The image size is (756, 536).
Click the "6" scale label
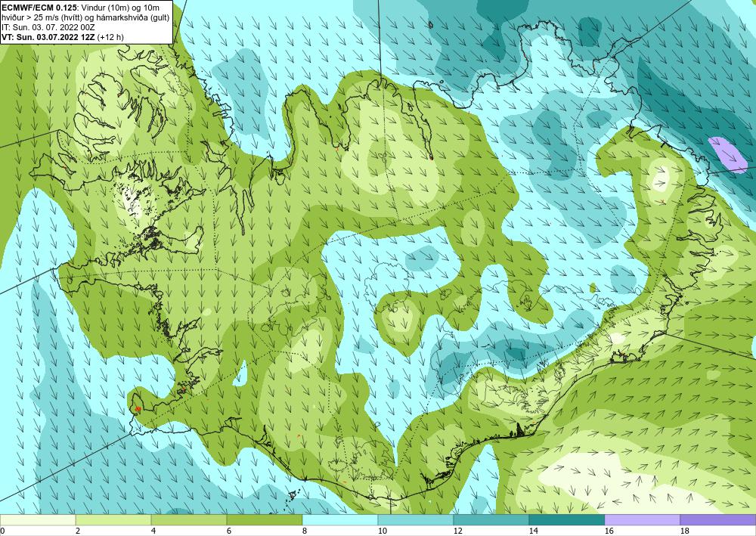(x=229, y=531)
